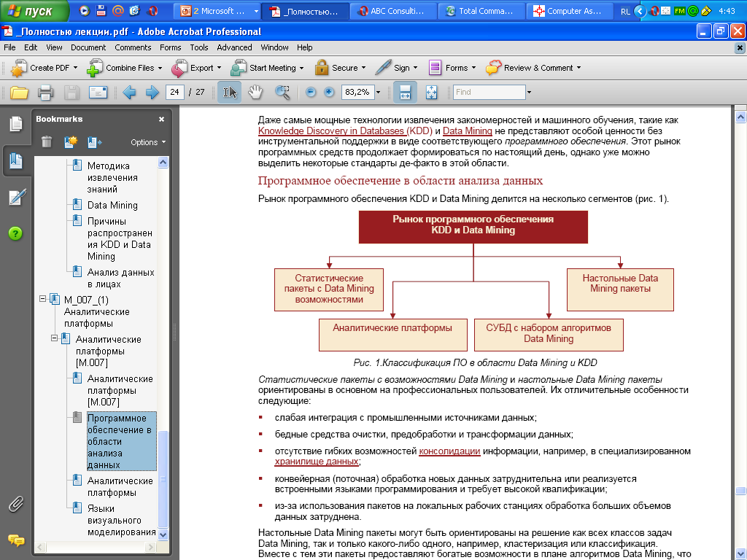Fit one full page in the window
This screenshot has width=747, height=560.
(431, 92)
